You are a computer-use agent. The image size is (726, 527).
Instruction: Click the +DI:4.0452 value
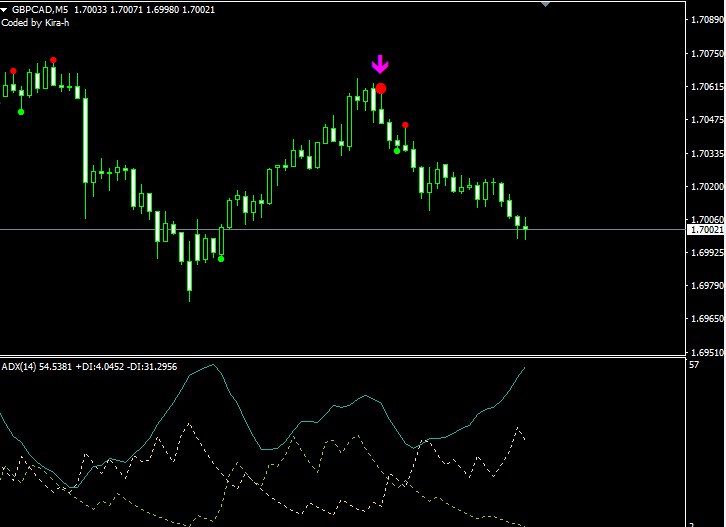click(100, 367)
